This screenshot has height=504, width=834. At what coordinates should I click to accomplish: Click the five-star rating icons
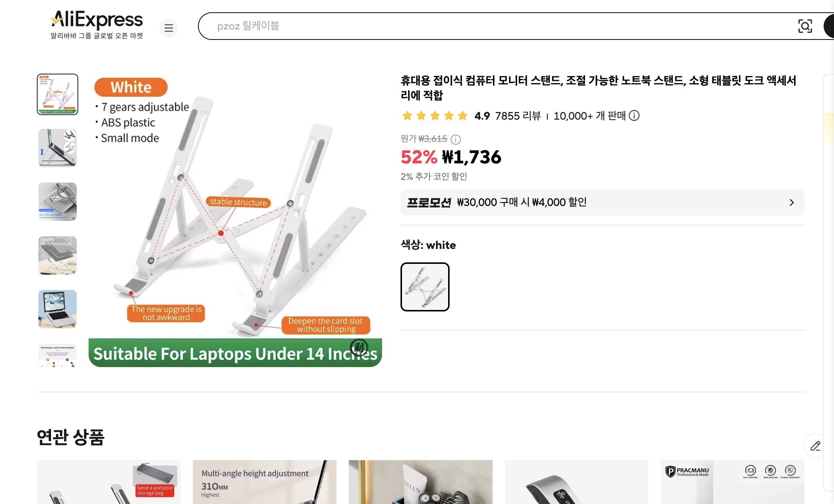(435, 115)
